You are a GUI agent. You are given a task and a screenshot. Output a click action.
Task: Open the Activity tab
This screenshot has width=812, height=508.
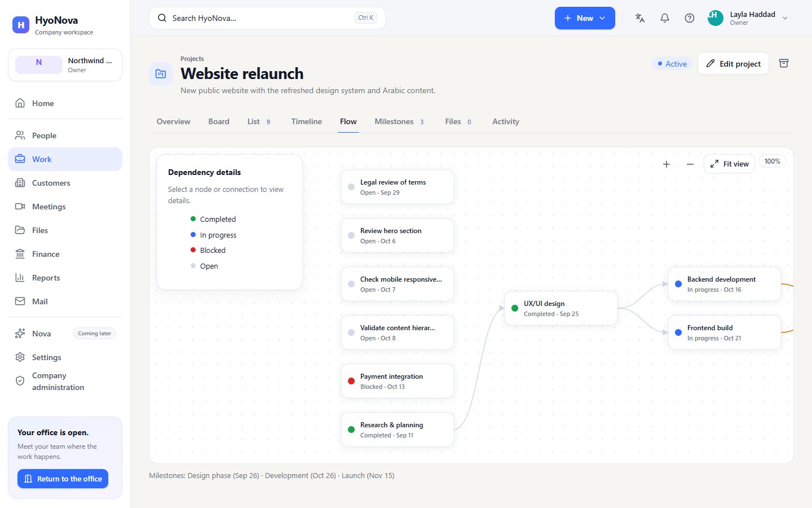(x=506, y=121)
